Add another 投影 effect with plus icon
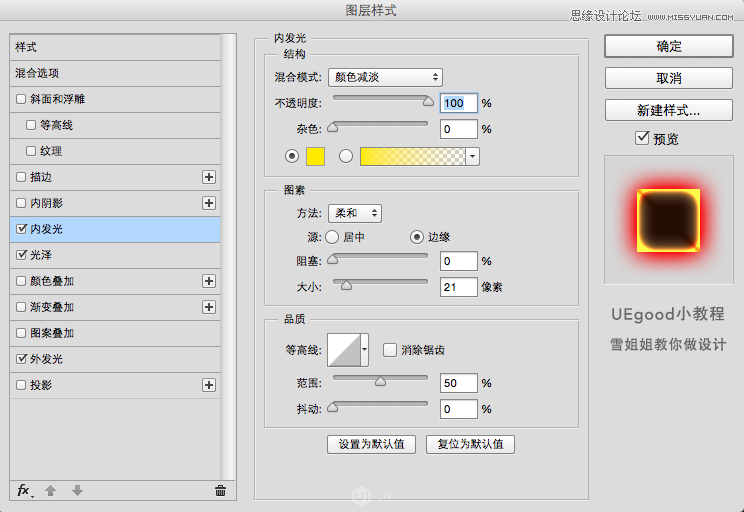The image size is (744, 512). 209,385
